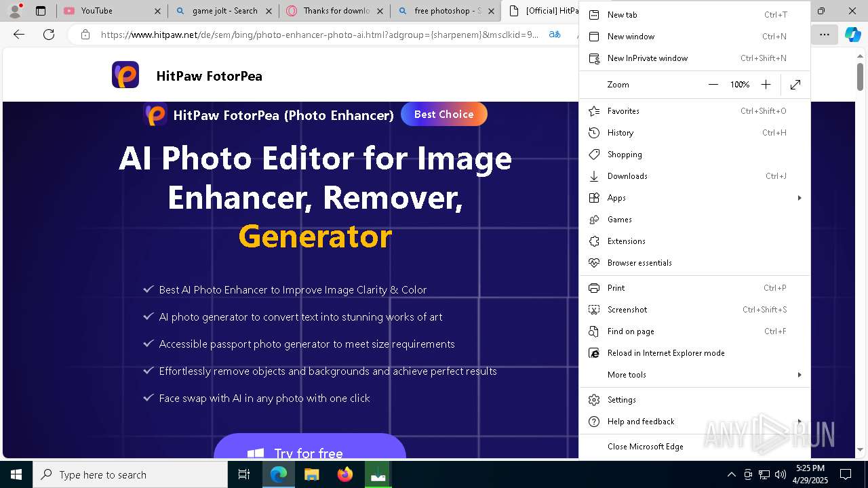The width and height of the screenshot is (868, 488).
Task: Click the Edge taskbar icon
Action: tap(279, 474)
